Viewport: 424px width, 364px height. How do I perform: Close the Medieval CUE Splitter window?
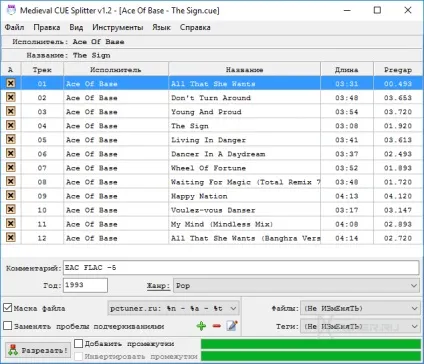click(408, 10)
